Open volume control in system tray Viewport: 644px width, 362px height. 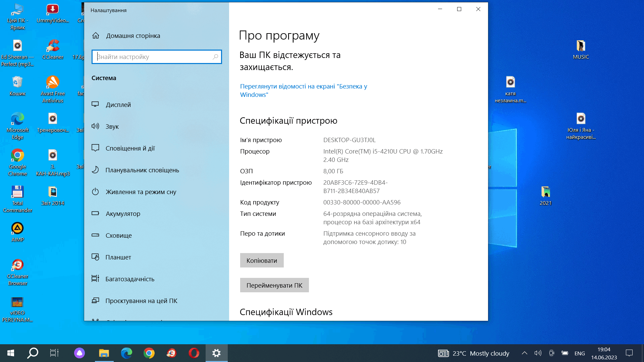538,353
